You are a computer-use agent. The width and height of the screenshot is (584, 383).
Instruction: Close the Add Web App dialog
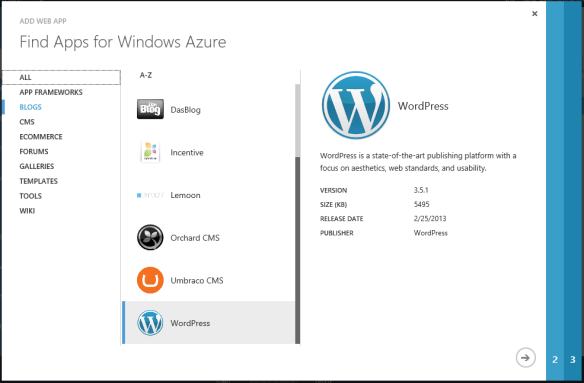[534, 14]
